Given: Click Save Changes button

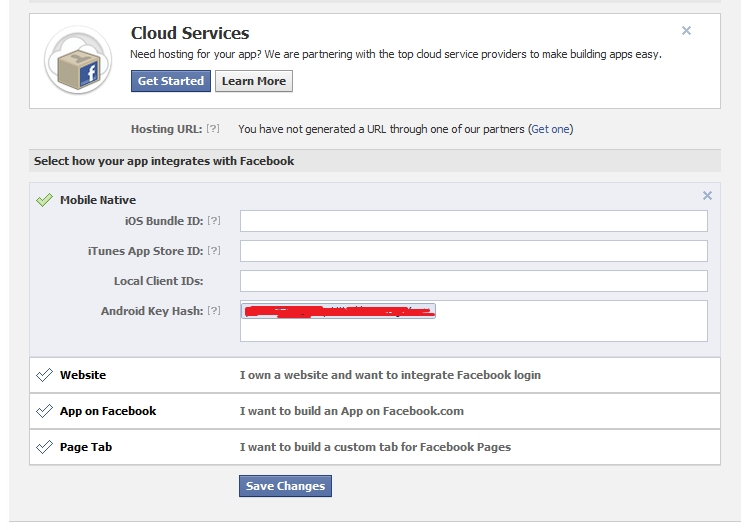Looking at the screenshot, I should (x=285, y=486).
